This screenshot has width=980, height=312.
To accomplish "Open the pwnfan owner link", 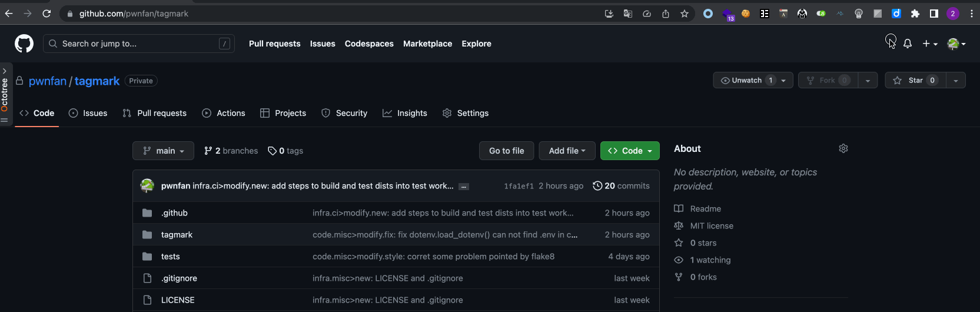I will 48,81.
